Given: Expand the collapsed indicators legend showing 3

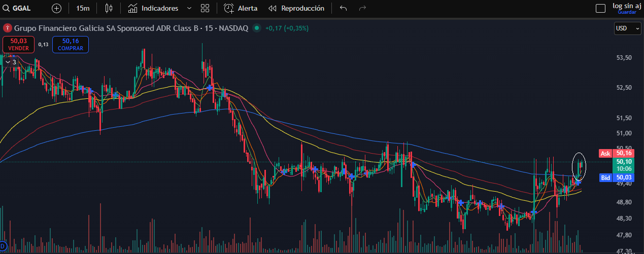Looking at the screenshot, I should pyautogui.click(x=10, y=62).
